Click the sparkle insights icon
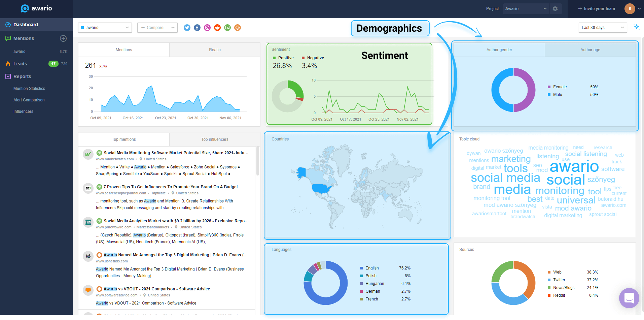The image size is (644, 320). [636, 27]
